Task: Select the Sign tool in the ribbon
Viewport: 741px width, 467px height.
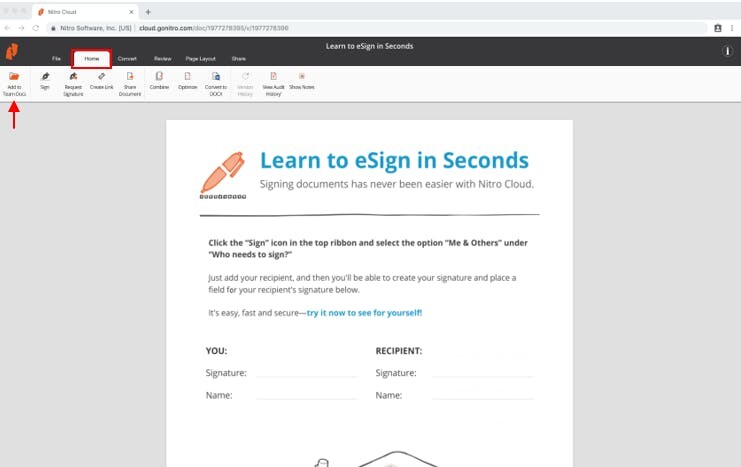Action: (45, 77)
